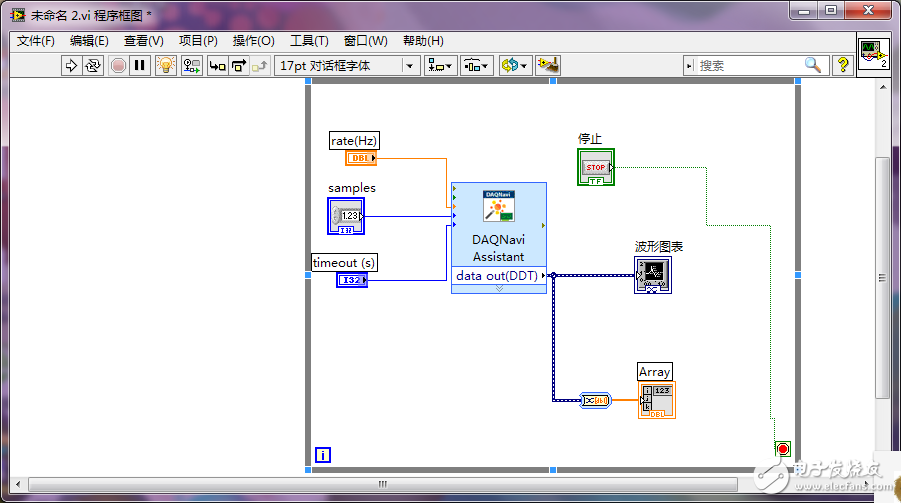Click the Clean Up Diagram button
Screen dimensions: 901x503
tap(548, 66)
